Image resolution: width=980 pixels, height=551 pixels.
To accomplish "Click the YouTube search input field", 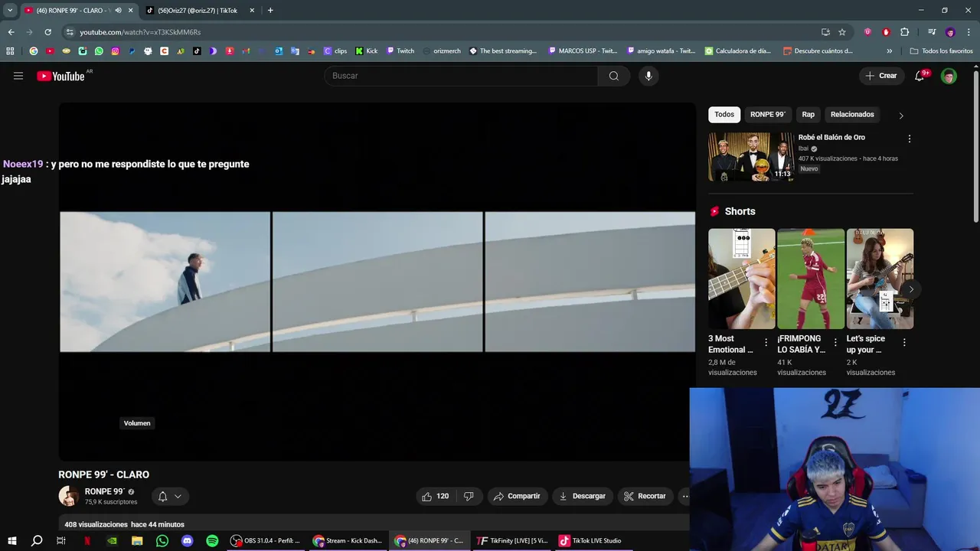I will pyautogui.click(x=461, y=76).
